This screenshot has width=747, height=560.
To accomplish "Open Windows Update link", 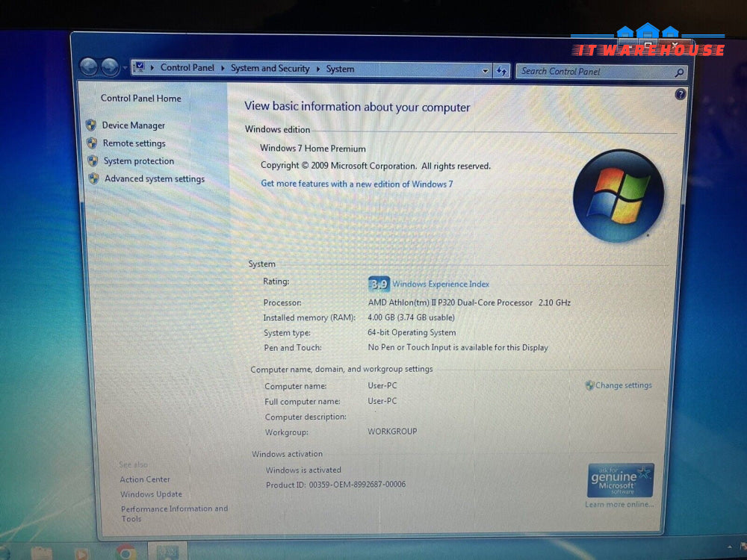I will pos(151,494).
